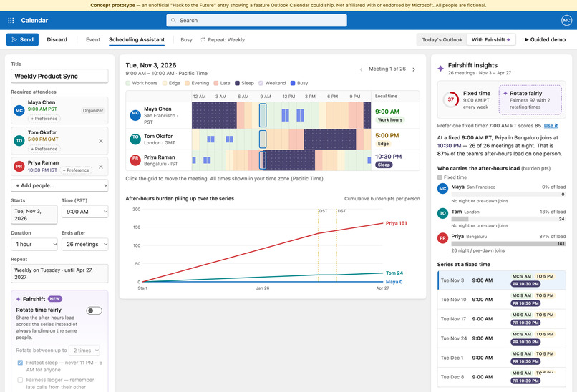Remove Tom Okafor from attendees
The height and width of the screenshot is (392, 577).
[101, 141]
